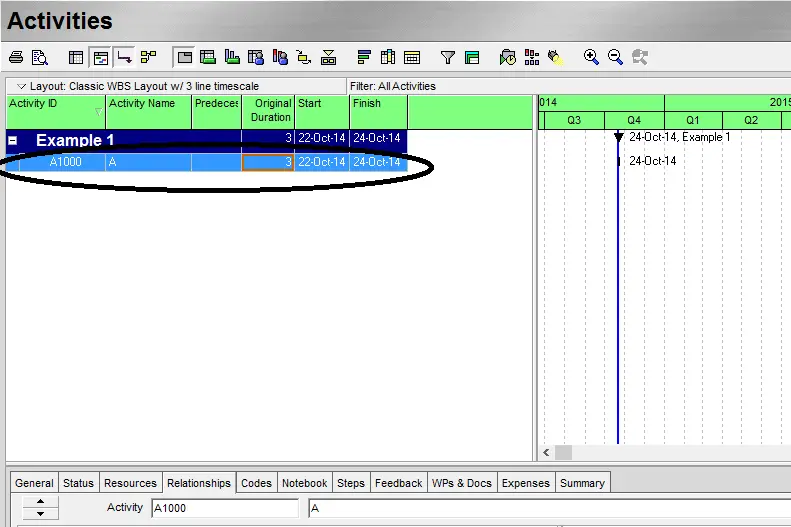Click the Original Duration cell of A1000
This screenshot has height=527, width=791.
[x=268, y=162]
